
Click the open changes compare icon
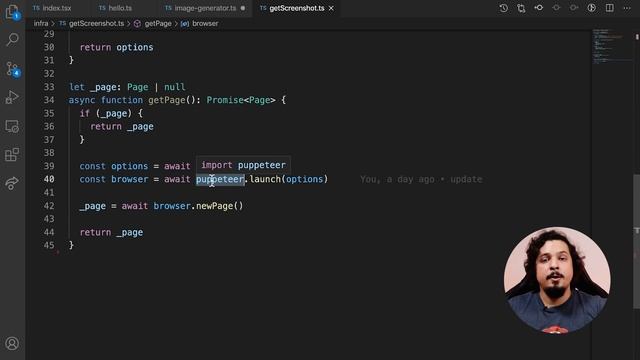pyautogui.click(x=521, y=8)
